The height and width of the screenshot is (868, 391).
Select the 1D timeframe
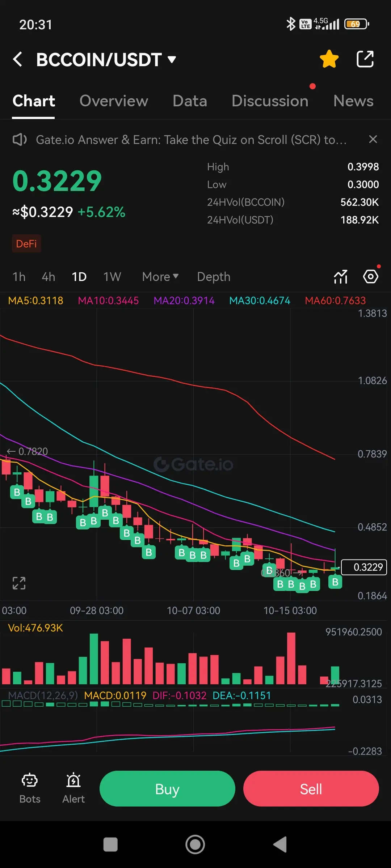point(79,277)
